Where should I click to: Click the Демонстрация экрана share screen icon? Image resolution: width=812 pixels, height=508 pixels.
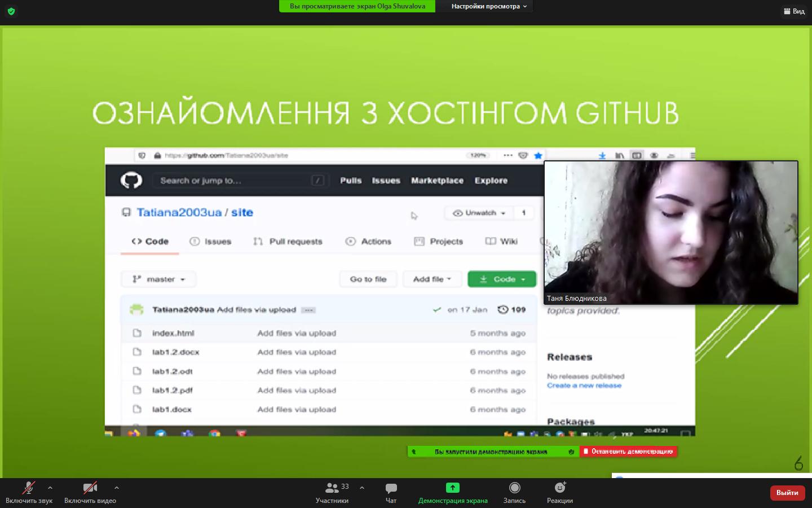pyautogui.click(x=453, y=488)
